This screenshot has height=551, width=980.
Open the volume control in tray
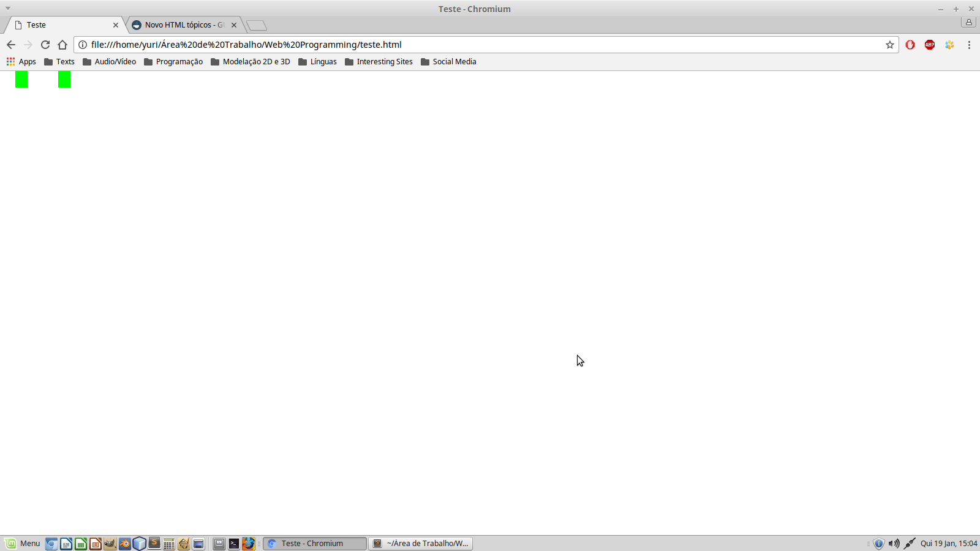[x=894, y=544]
